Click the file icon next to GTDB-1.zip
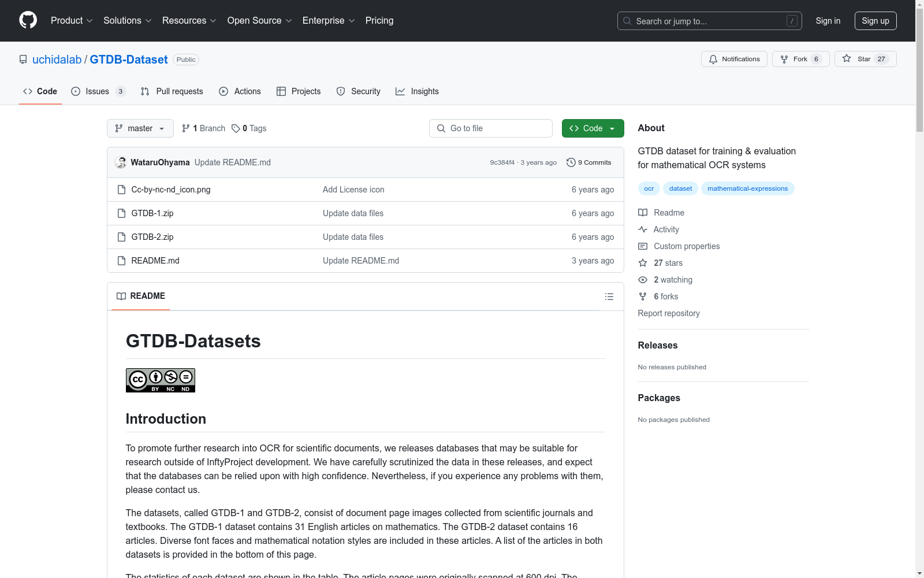Image resolution: width=924 pixels, height=578 pixels. [x=121, y=213]
